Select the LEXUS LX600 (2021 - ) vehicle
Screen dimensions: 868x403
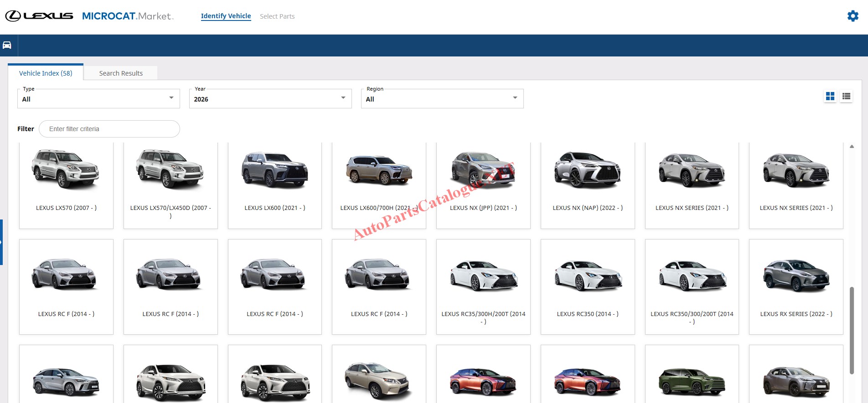[275, 185]
